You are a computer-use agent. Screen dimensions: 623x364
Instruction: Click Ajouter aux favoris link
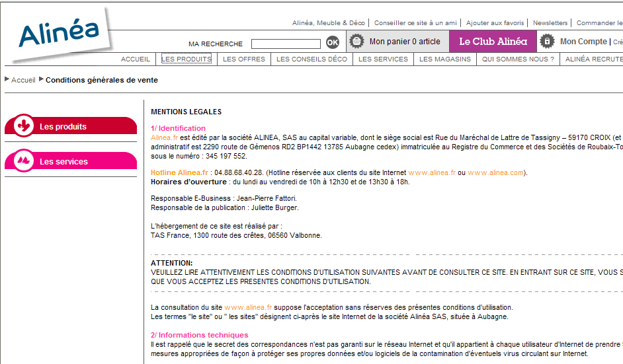495,23
